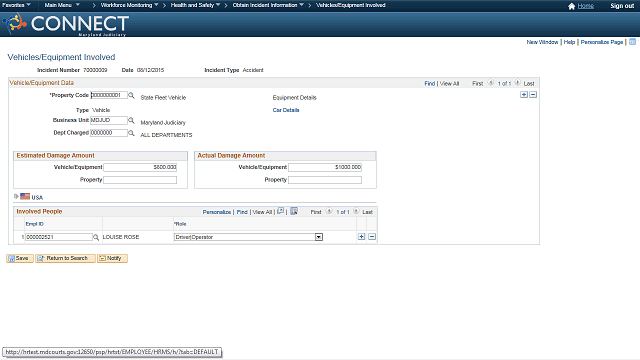Viewport: 640px width, 360px height.
Task: Click the Return to Search button
Action: coord(65,258)
